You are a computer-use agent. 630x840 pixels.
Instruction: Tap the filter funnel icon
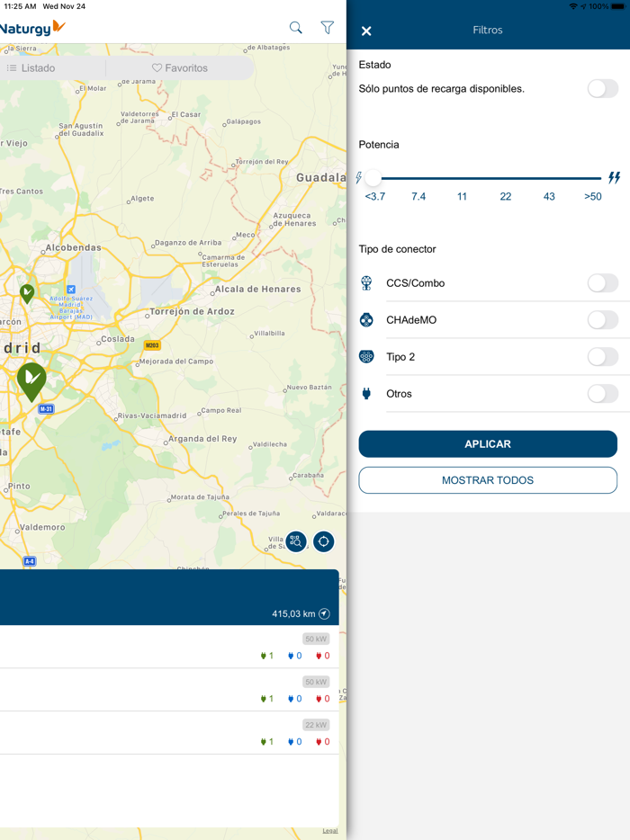coord(327,28)
